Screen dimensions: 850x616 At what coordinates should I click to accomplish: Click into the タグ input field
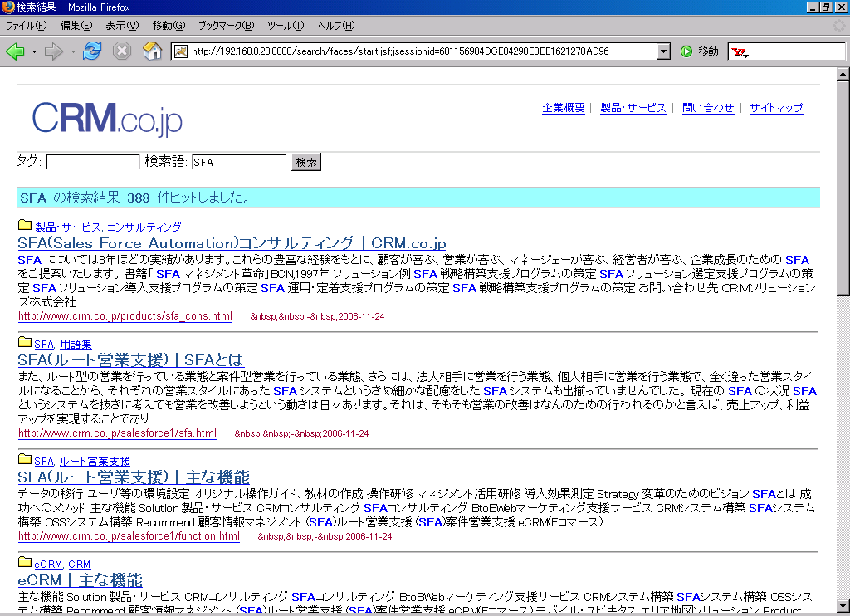tap(93, 162)
